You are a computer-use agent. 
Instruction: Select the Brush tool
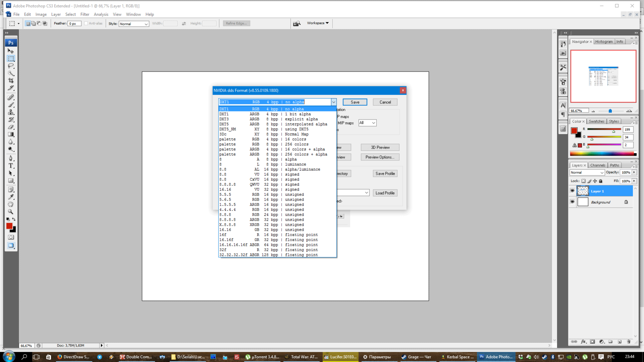[11, 105]
